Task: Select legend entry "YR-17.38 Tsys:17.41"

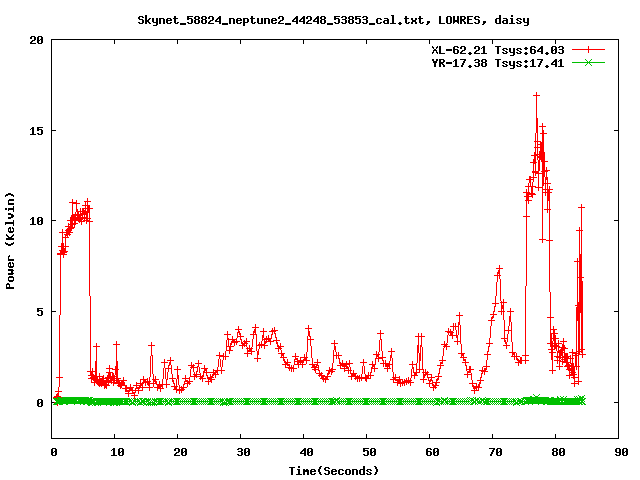Action: pos(498,63)
